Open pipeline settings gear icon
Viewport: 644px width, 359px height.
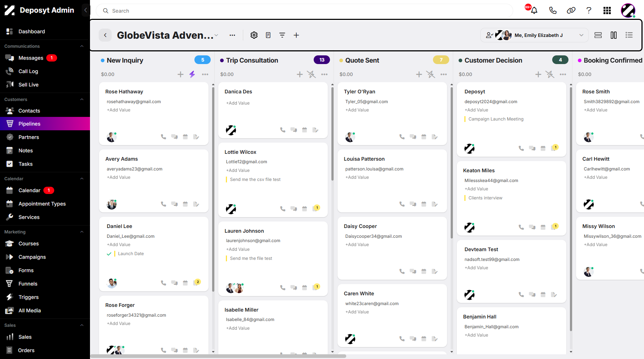pyautogui.click(x=254, y=35)
